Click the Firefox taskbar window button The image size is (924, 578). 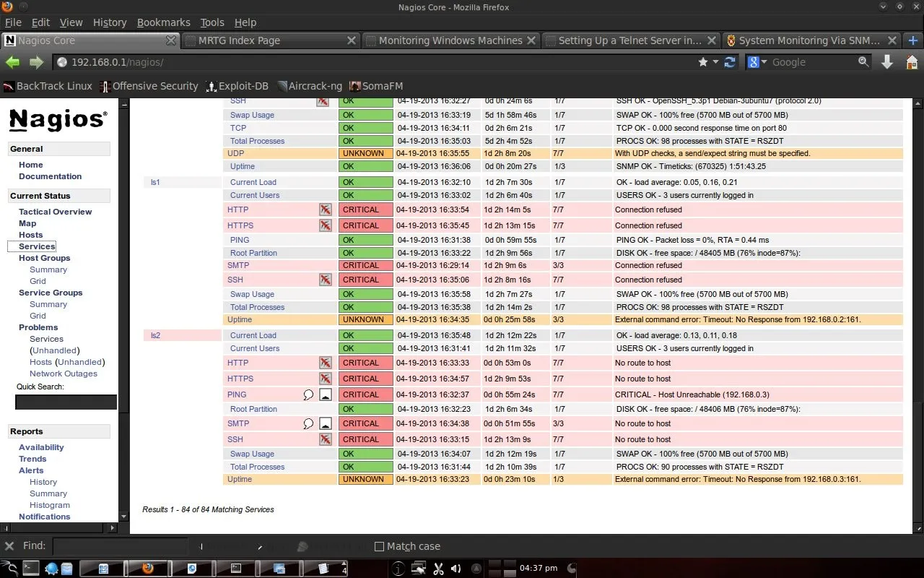pos(148,569)
